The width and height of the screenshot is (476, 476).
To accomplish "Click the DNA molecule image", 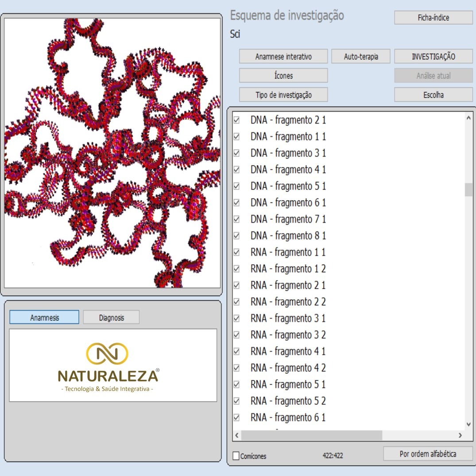I will (112, 153).
